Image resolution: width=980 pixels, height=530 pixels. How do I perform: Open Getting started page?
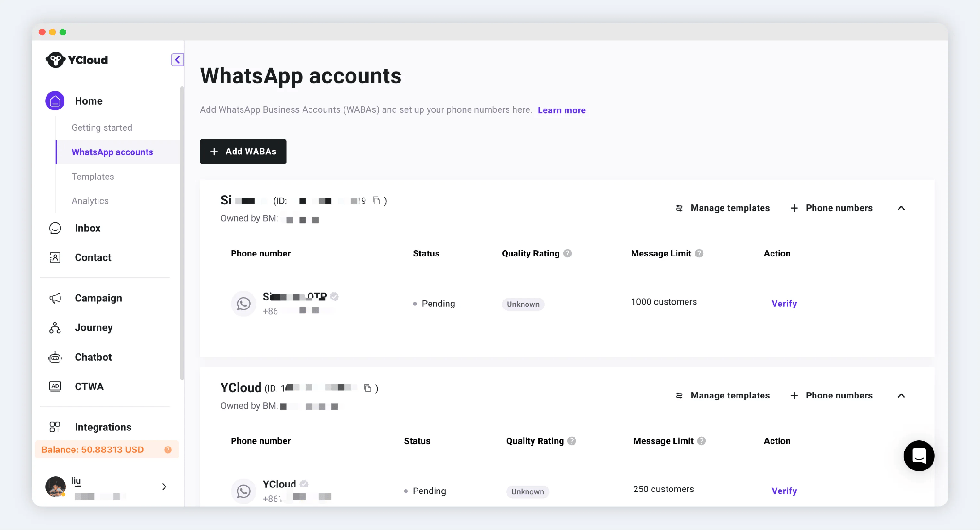pyautogui.click(x=102, y=127)
